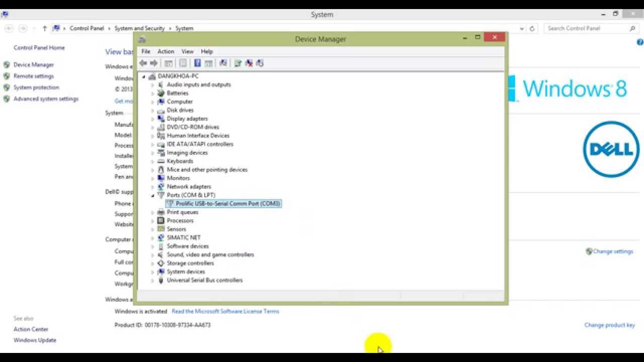Open the File menu in Device Manager

point(146,51)
